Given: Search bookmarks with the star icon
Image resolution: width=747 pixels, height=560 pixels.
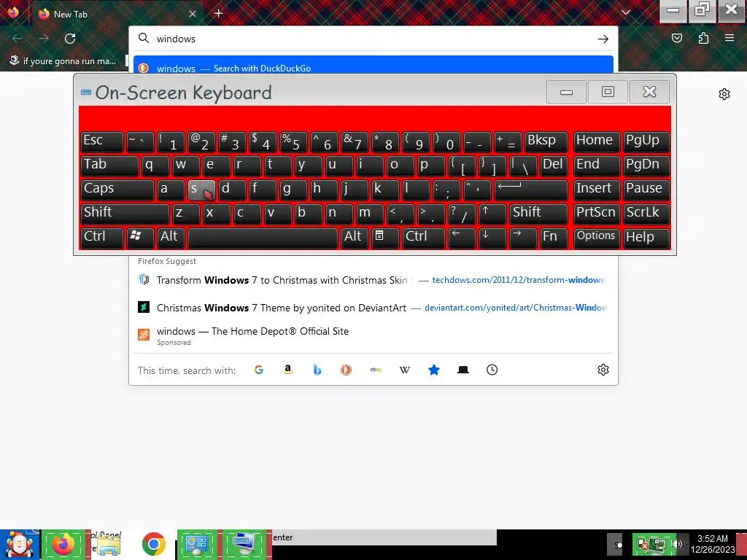Looking at the screenshot, I should (434, 370).
